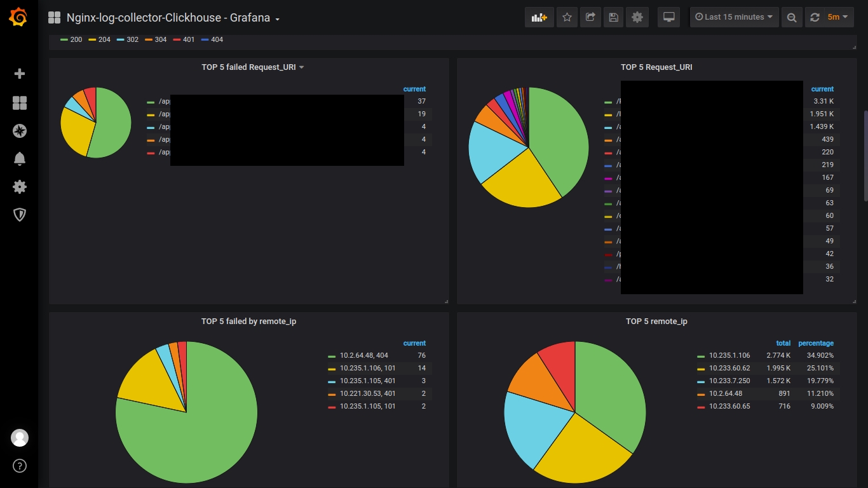Image resolution: width=868 pixels, height=488 pixels.
Task: Share the dashboard via share icon
Action: pyautogui.click(x=590, y=17)
